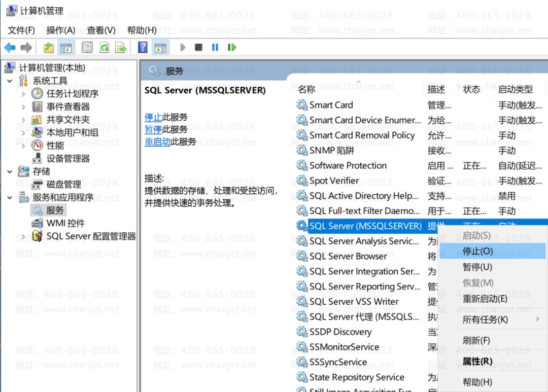
Task: Sort by the 状态 column header
Action: tap(476, 89)
